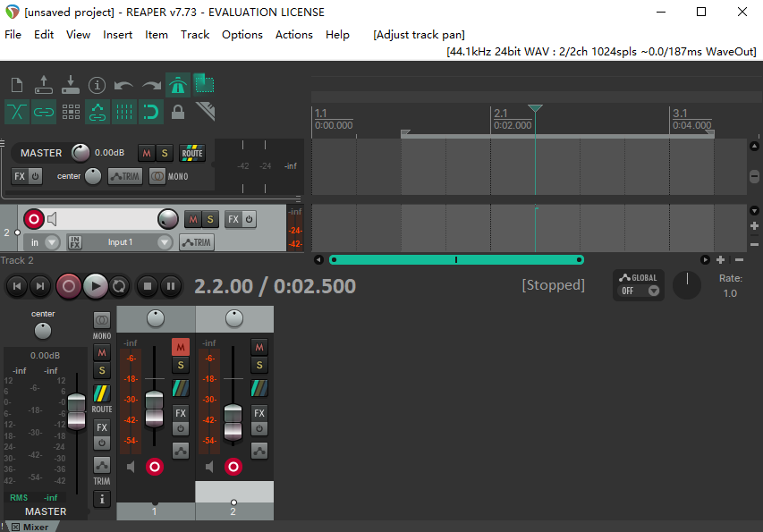Open the Actions menu
This screenshot has height=532, width=763.
pos(294,35)
